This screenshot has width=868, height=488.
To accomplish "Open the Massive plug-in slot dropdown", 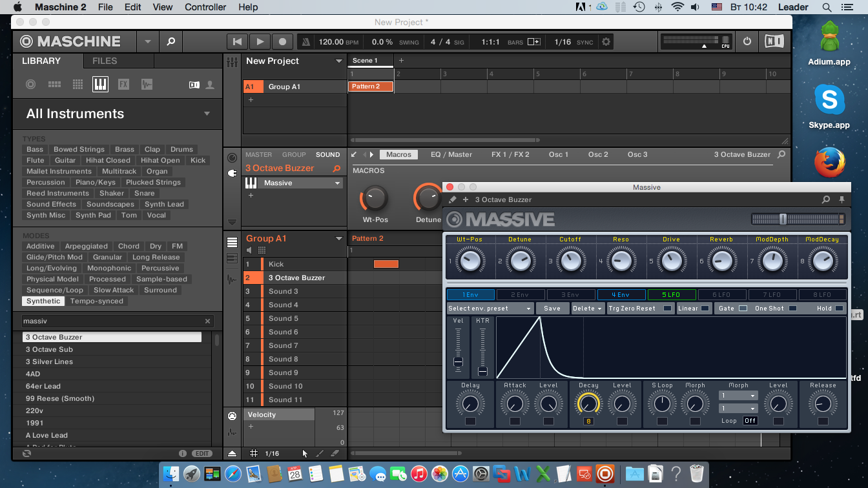I will 337,183.
